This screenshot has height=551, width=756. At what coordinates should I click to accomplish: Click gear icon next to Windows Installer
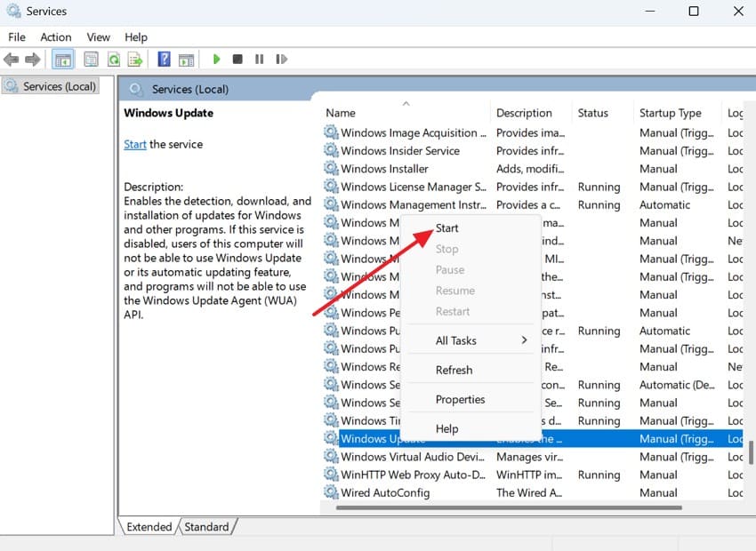pos(331,168)
